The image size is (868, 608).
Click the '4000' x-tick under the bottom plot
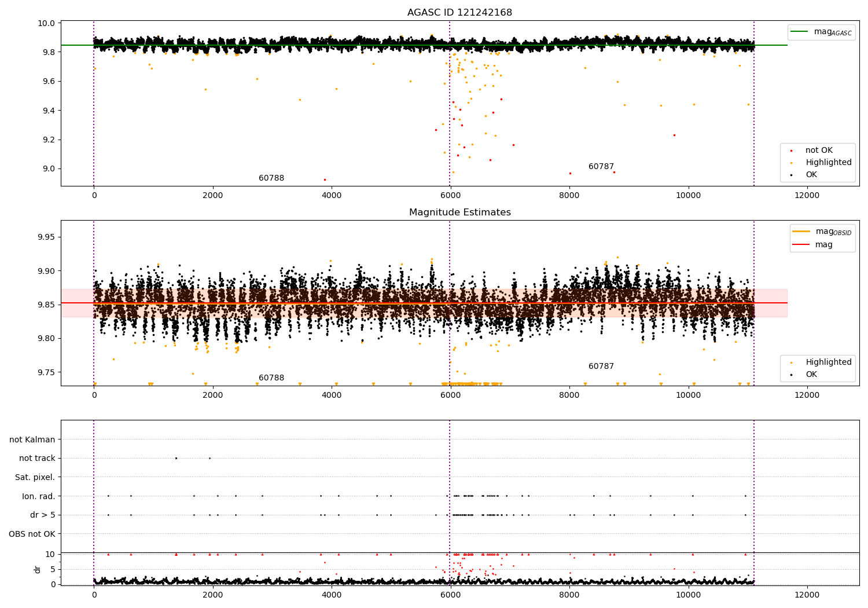pyautogui.click(x=332, y=595)
